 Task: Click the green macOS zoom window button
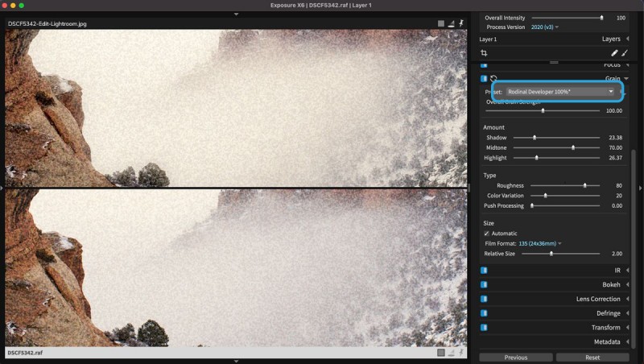pos(22,6)
